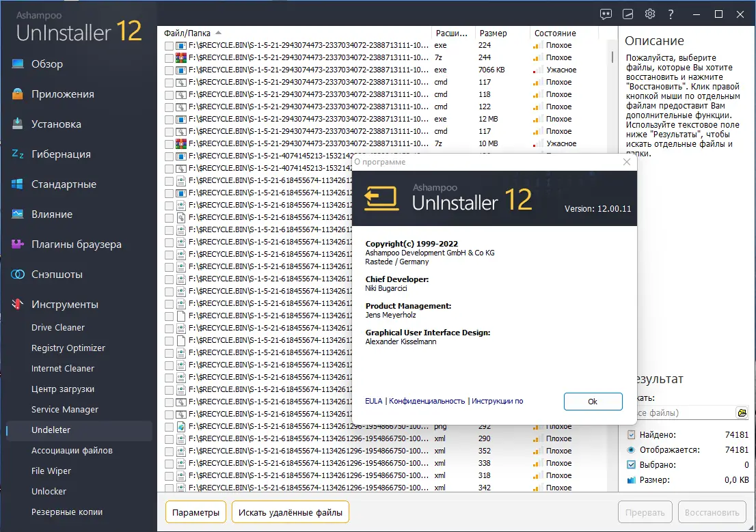Viewport: 756px width, 532px height.
Task: Open the Влияние graph icon
Action: pyautogui.click(x=17, y=214)
